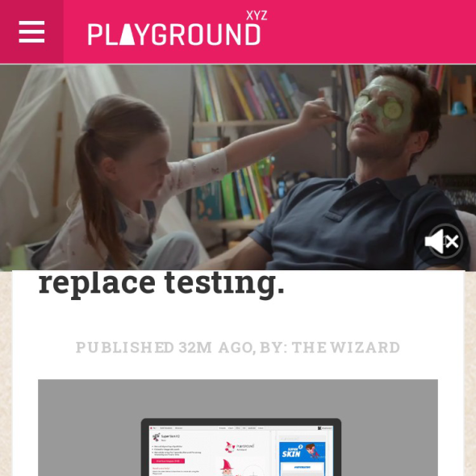Click the red-hat wizard illustration in the mockup

[x=227, y=467]
